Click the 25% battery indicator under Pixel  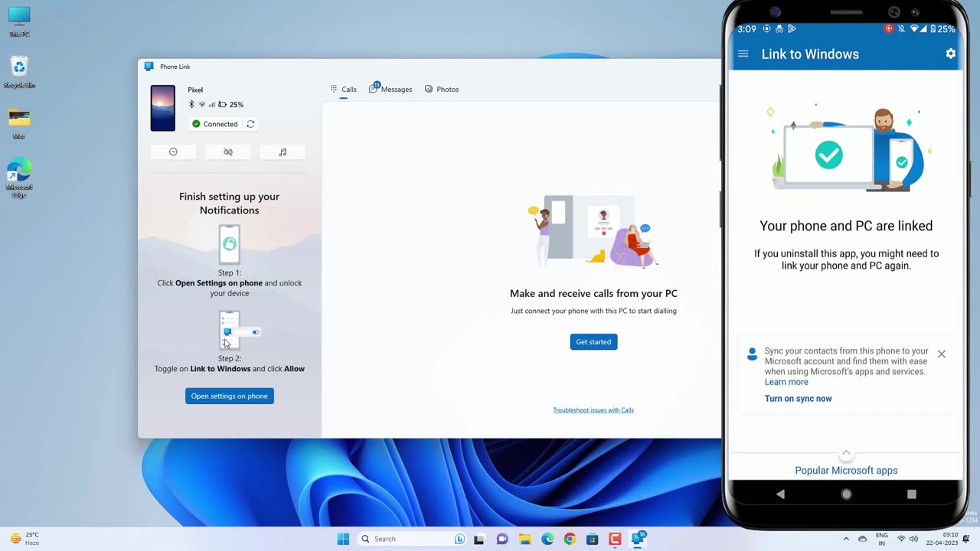pyautogui.click(x=230, y=105)
